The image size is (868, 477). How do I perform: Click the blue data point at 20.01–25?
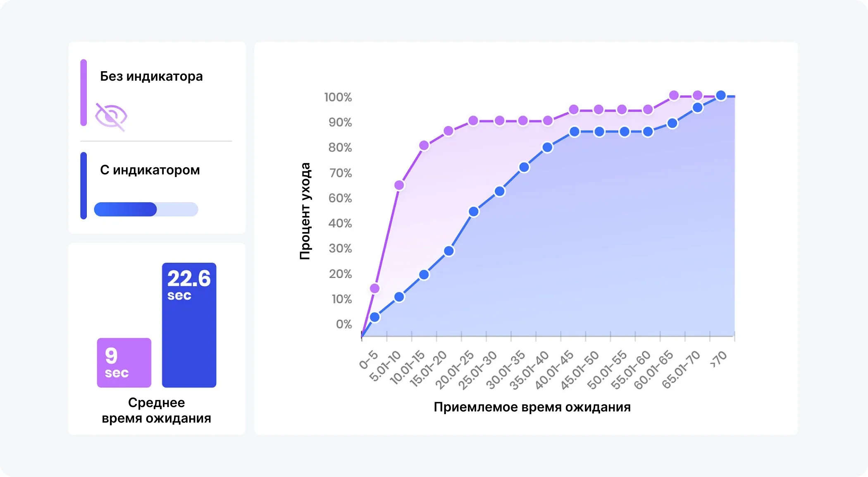[x=474, y=212]
